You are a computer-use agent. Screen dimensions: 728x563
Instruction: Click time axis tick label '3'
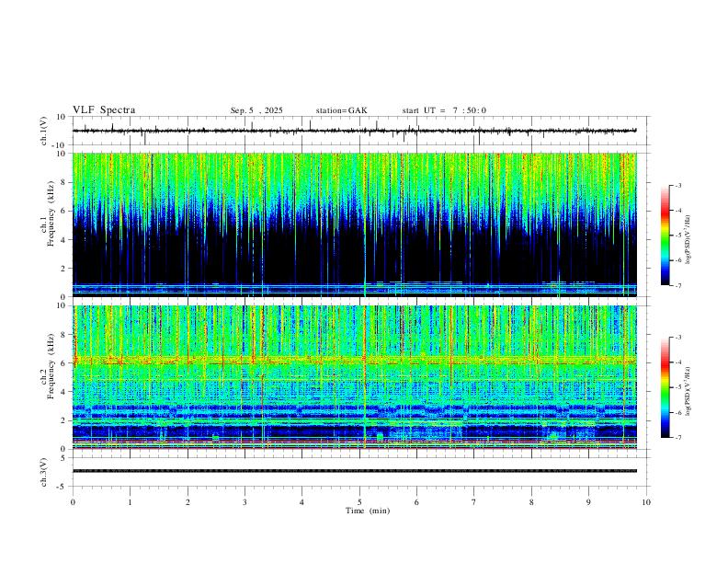click(245, 502)
